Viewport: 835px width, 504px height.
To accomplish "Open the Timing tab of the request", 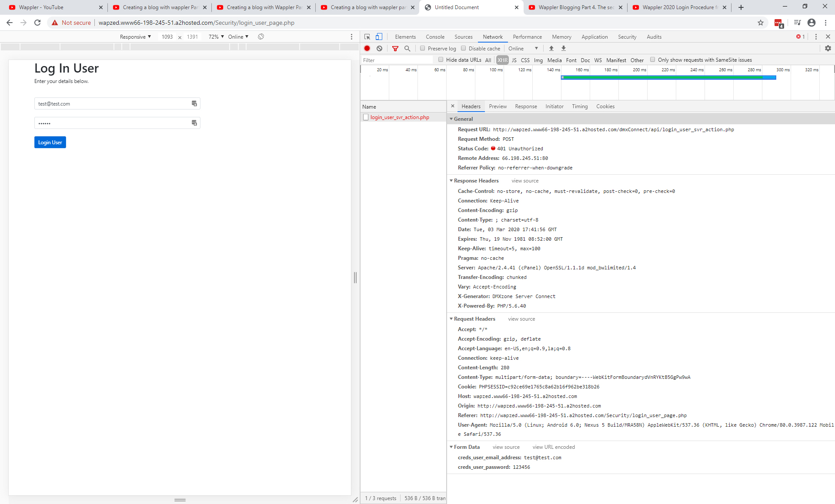I will click(x=579, y=106).
